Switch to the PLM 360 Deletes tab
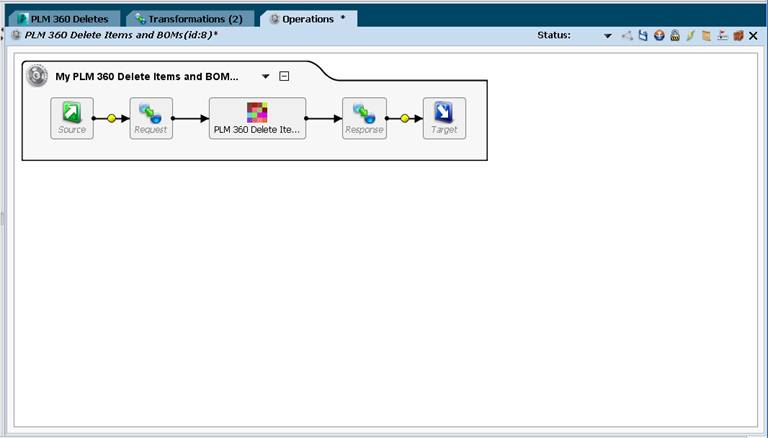The width and height of the screenshot is (768, 438). (x=64, y=19)
